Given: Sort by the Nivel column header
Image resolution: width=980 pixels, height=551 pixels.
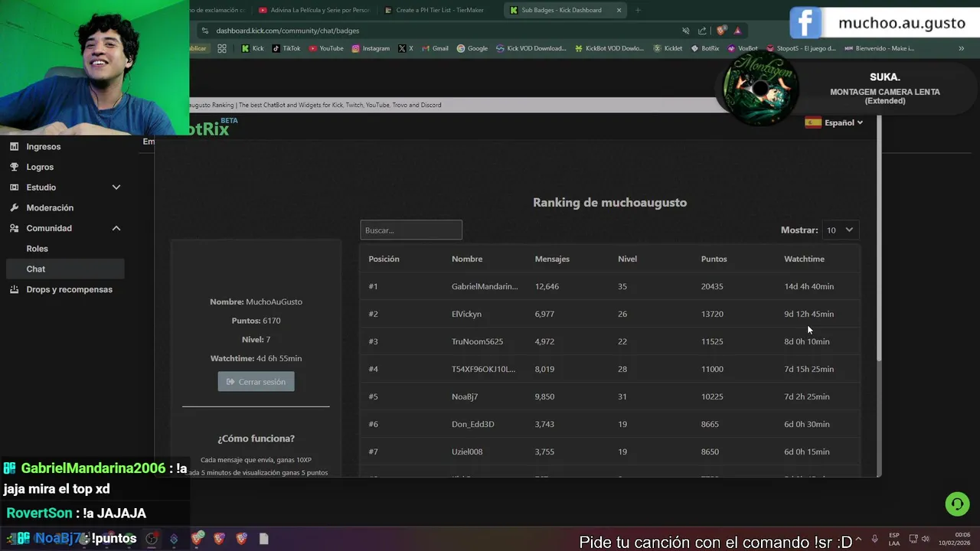Looking at the screenshot, I should tap(627, 259).
